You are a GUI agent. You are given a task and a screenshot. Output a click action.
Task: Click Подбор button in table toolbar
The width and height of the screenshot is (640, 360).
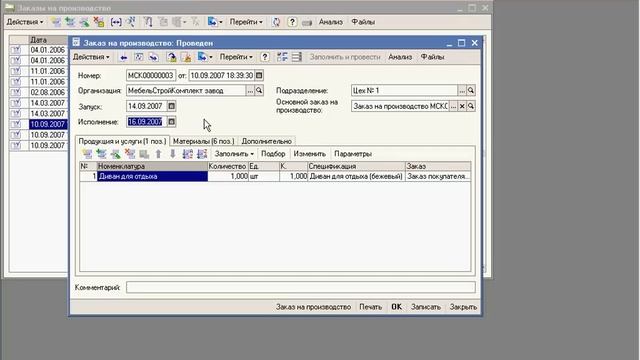click(273, 154)
